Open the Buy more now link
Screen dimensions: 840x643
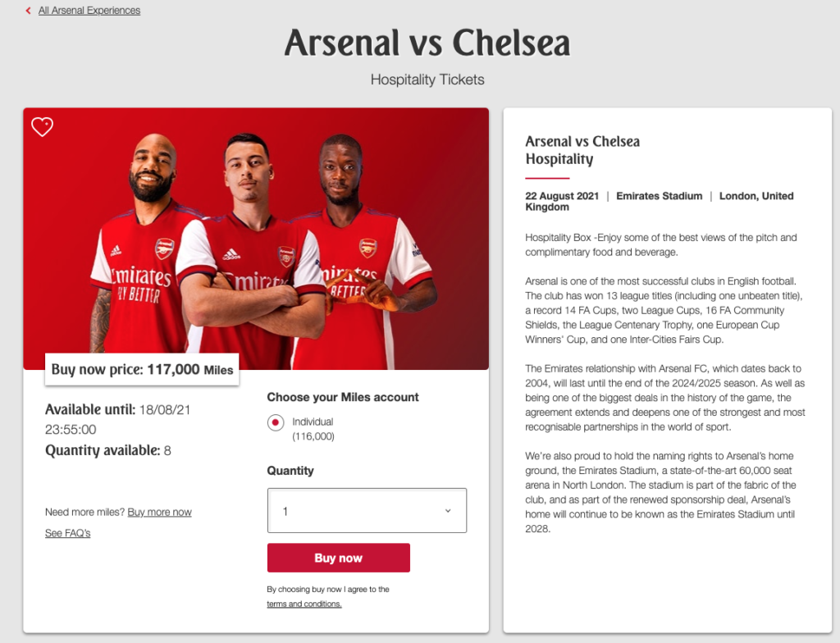(x=160, y=513)
